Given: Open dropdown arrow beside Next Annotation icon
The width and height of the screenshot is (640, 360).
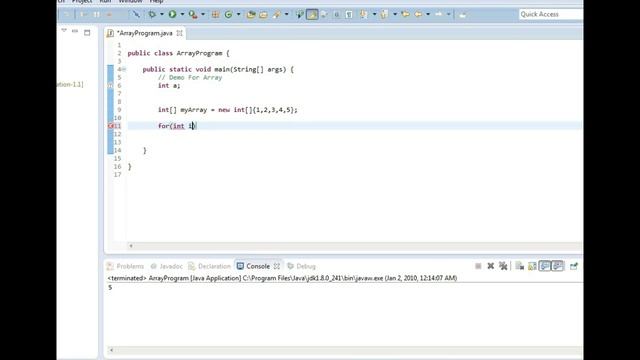Looking at the screenshot, I should (x=374, y=14).
